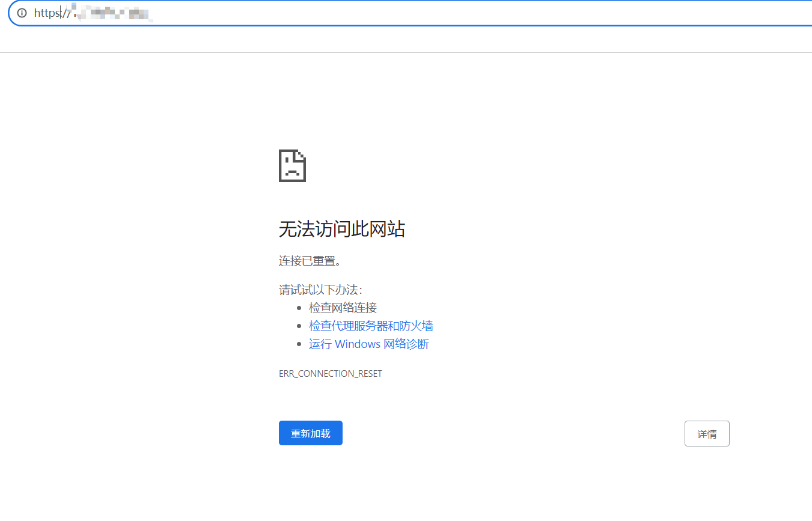Run 运行 Windows 网络诊断 link

click(369, 344)
